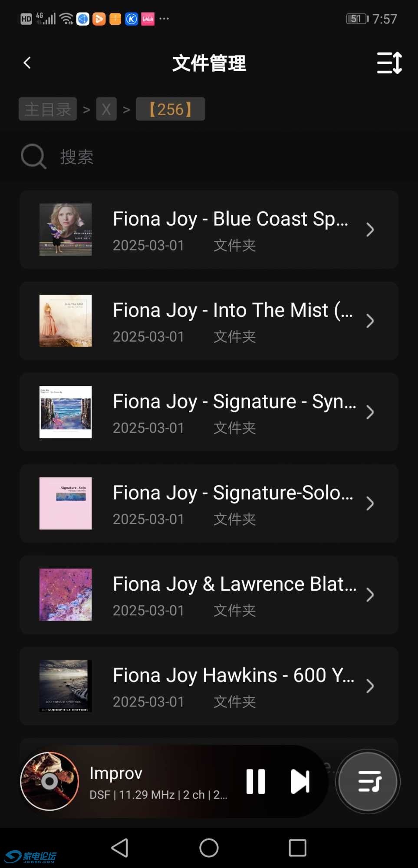Expand Into The Mist folder chevron
This screenshot has height=868, width=418.
coord(370,321)
